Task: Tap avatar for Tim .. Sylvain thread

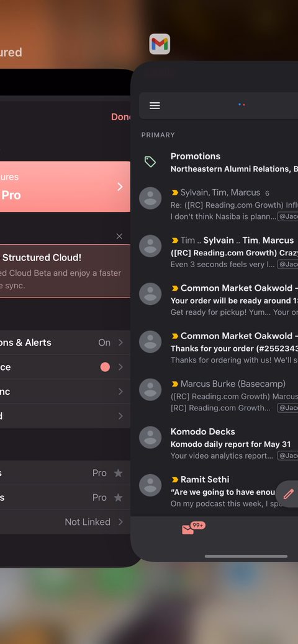Action: coord(150,246)
